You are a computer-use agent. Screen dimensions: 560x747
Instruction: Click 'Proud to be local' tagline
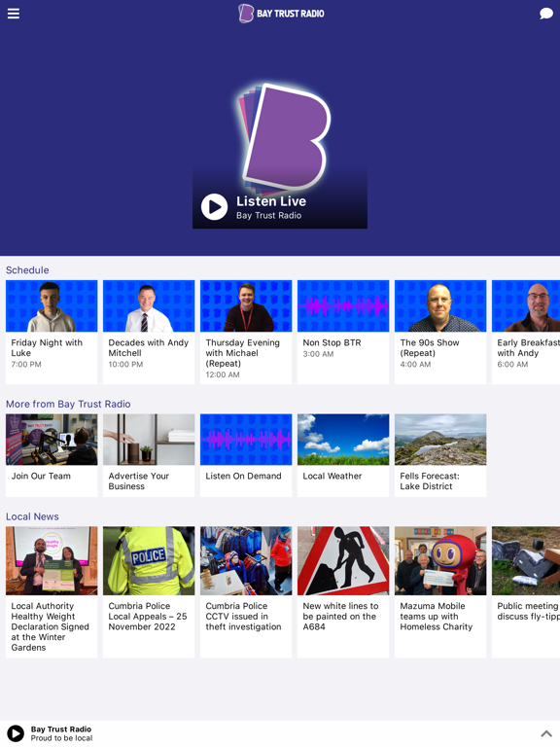tap(62, 738)
